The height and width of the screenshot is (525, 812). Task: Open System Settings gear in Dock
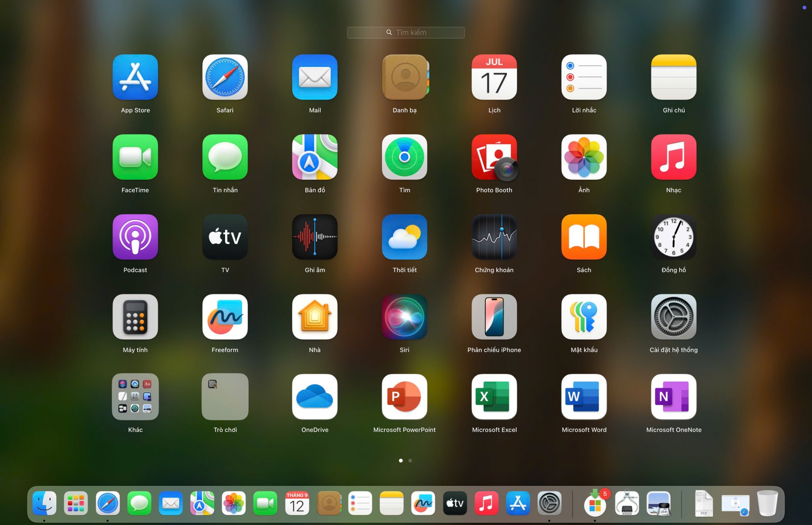pos(550,503)
